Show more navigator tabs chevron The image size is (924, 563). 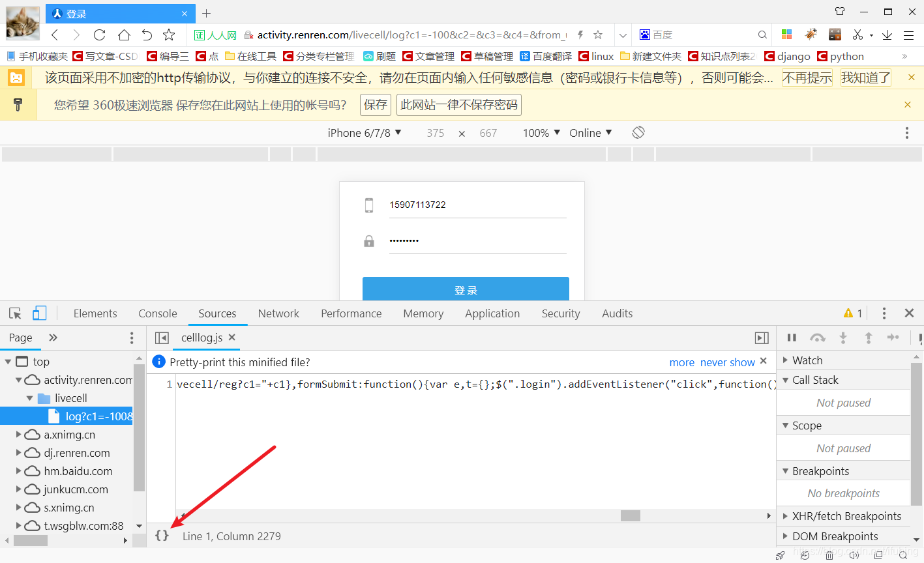53,338
